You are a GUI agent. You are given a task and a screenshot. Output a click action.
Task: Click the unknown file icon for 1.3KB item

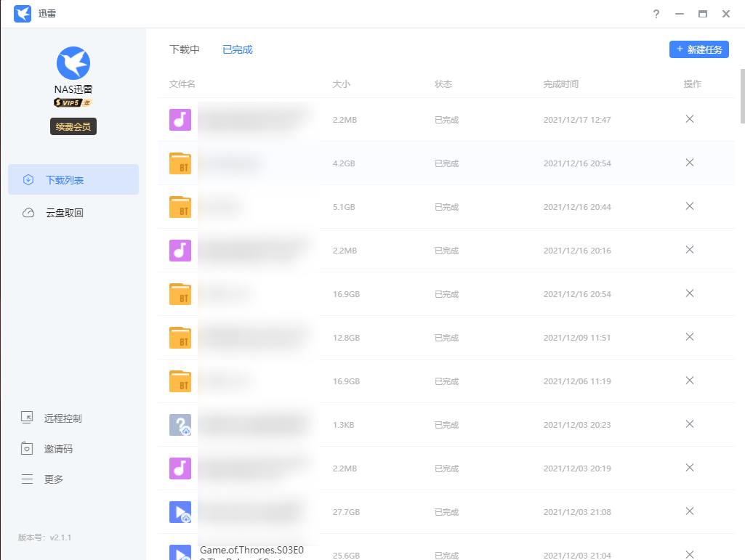pyautogui.click(x=180, y=425)
